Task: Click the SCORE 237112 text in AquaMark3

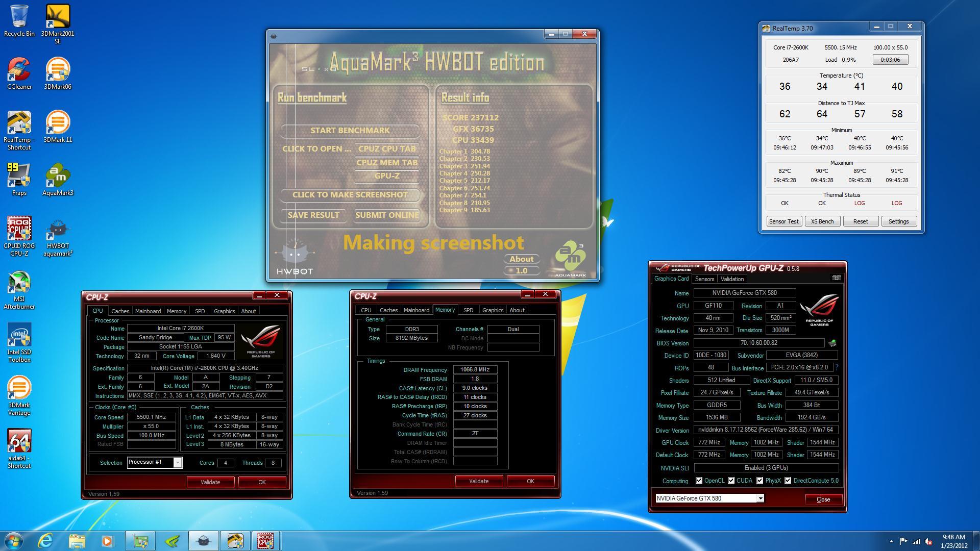Action: (x=470, y=117)
